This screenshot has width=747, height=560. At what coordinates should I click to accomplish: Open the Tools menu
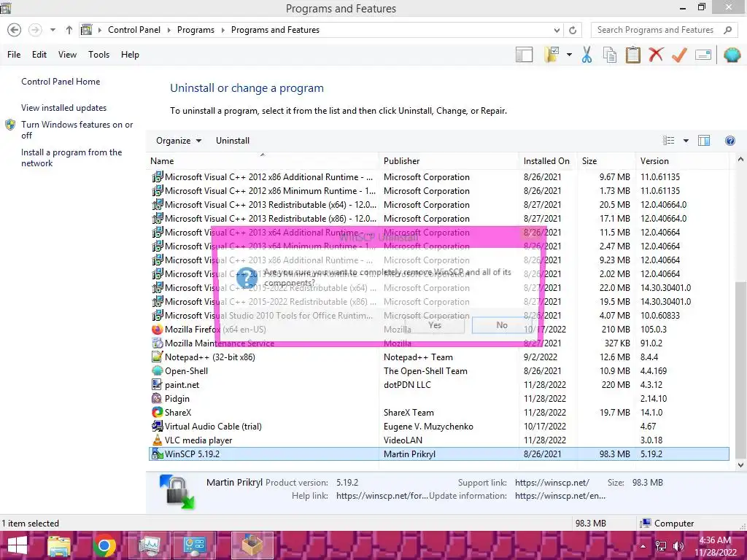pyautogui.click(x=98, y=55)
